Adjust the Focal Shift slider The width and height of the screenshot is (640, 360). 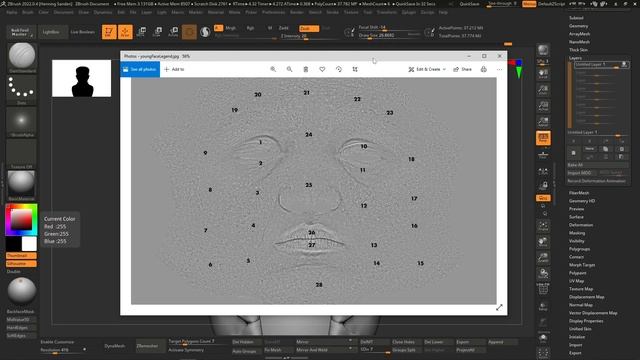(389, 28)
